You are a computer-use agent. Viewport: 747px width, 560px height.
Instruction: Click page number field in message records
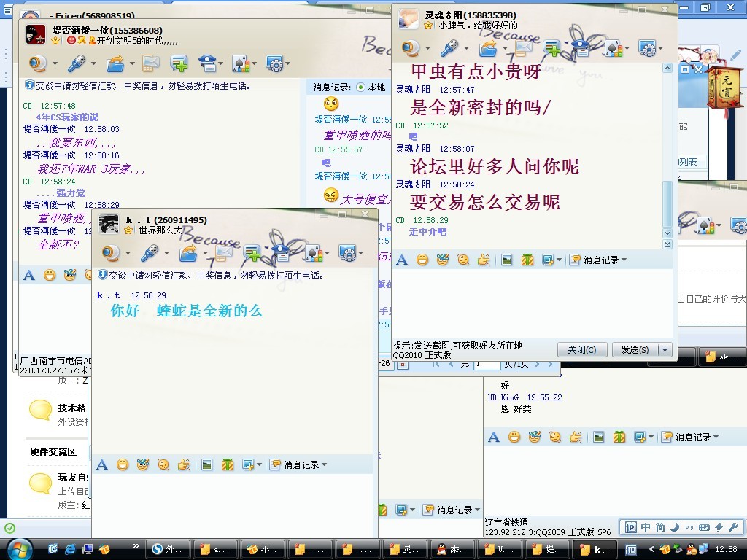coord(487,364)
